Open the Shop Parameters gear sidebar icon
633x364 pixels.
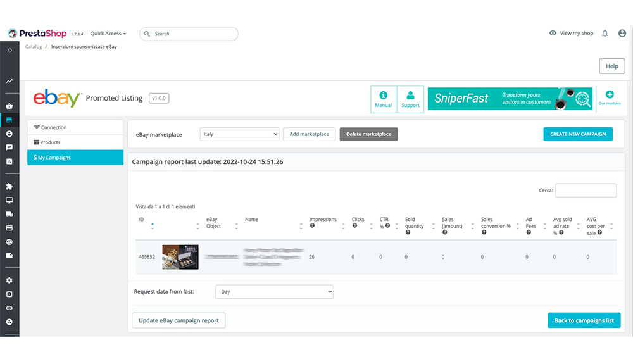point(9,280)
